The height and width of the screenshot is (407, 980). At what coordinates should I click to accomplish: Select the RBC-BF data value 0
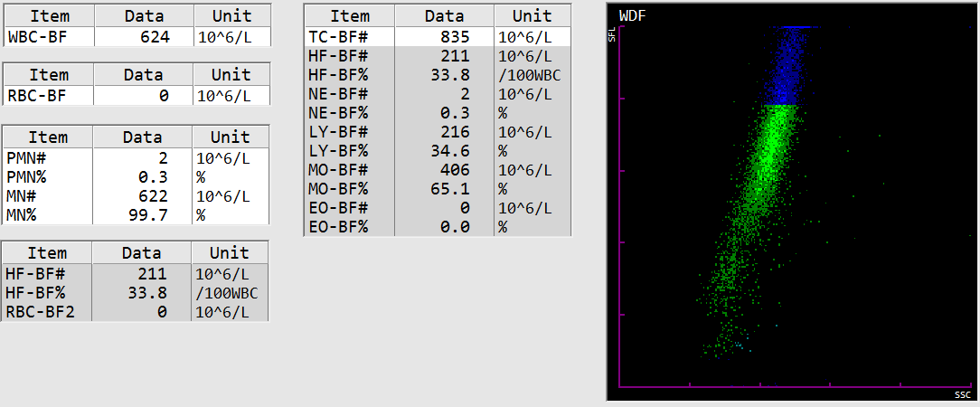(164, 96)
